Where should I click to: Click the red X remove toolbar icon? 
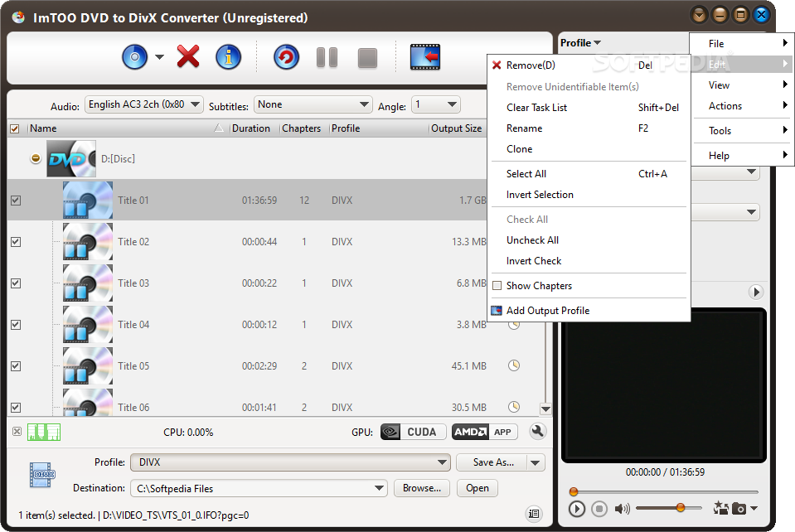click(x=188, y=56)
